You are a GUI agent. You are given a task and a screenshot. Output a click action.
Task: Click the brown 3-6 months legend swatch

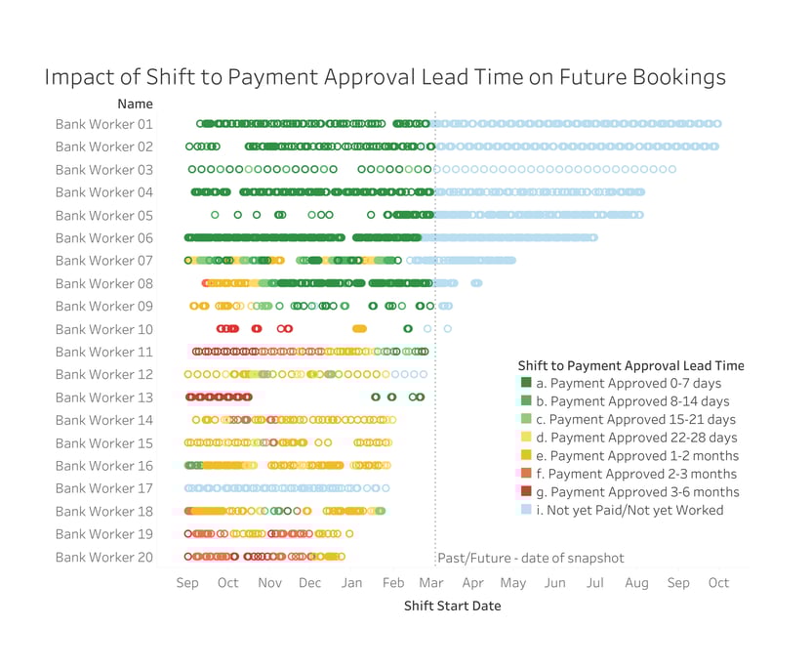pyautogui.click(x=526, y=491)
